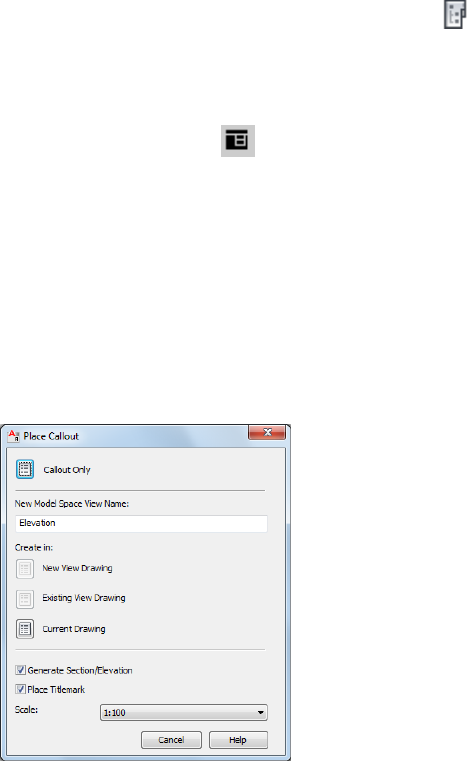The width and height of the screenshot is (470, 761).
Task: Choose the Current Drawing icon
Action: point(25,629)
